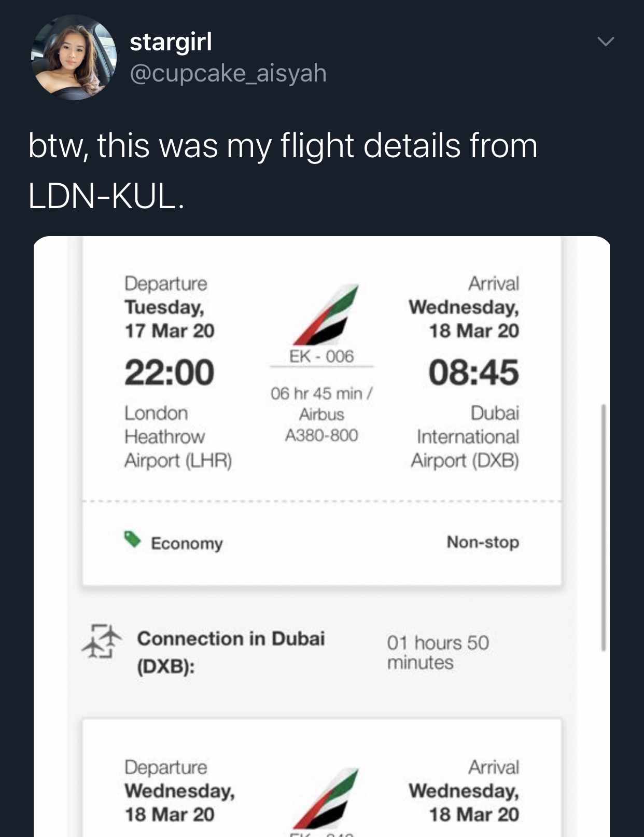Tap the Emirates logo on the second flight
This screenshot has height=837, width=644.
[326, 799]
